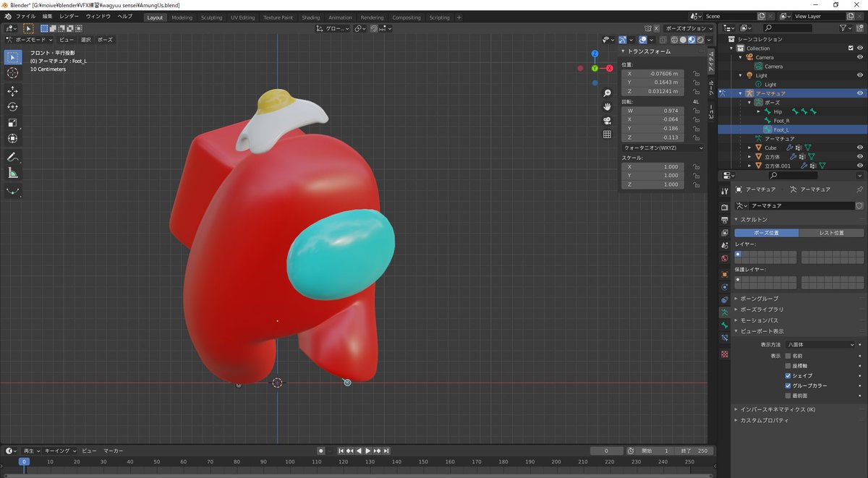Expand the Hip bone in outliner
This screenshot has width=868, height=478.
759,111
